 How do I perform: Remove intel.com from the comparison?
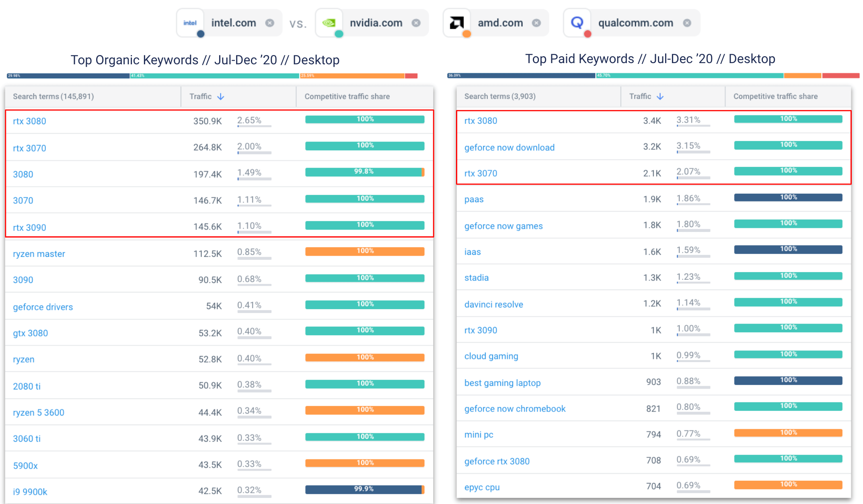pos(270,23)
